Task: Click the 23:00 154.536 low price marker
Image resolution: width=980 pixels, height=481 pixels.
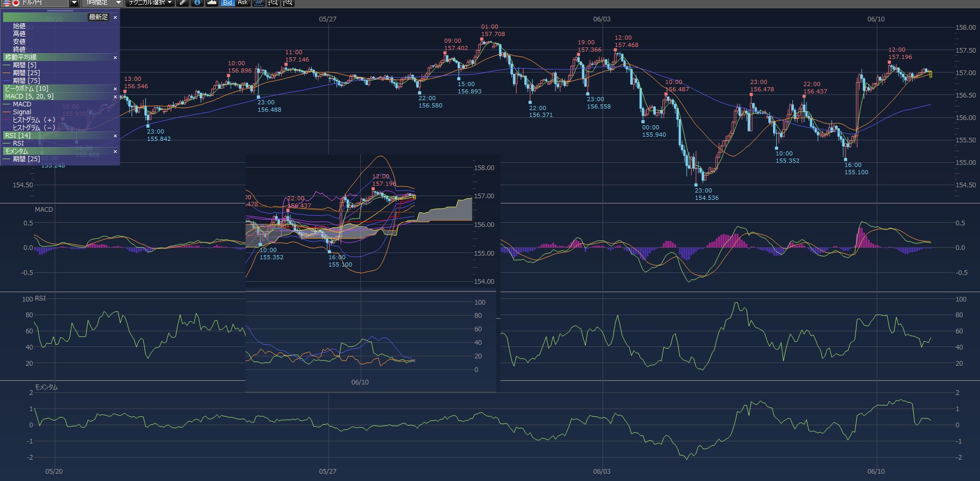Action: pos(706,194)
